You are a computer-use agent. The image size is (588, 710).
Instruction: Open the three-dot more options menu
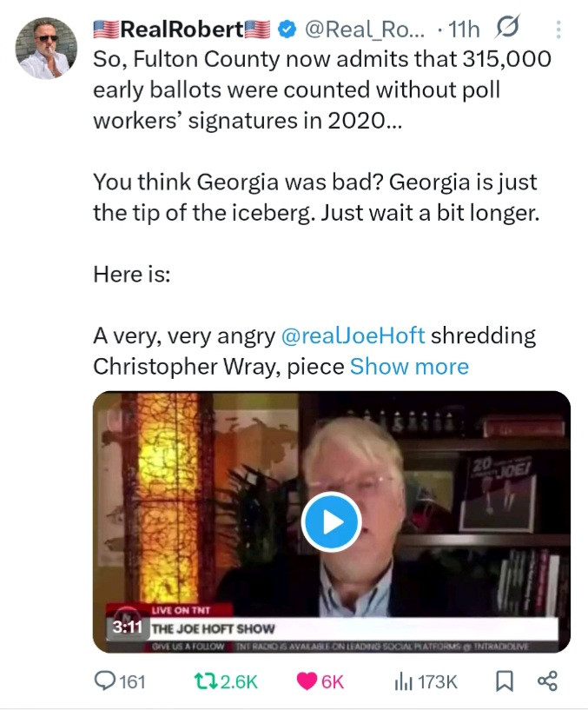coord(558,30)
